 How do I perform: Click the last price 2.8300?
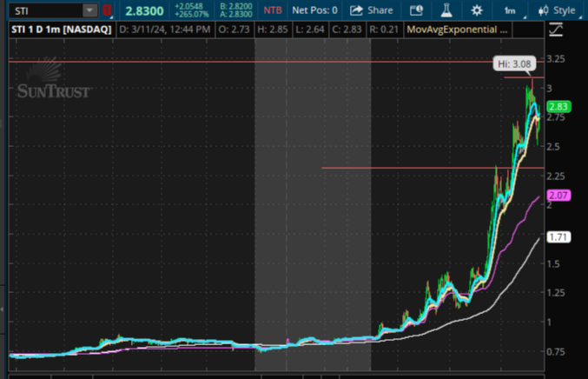click(x=144, y=11)
